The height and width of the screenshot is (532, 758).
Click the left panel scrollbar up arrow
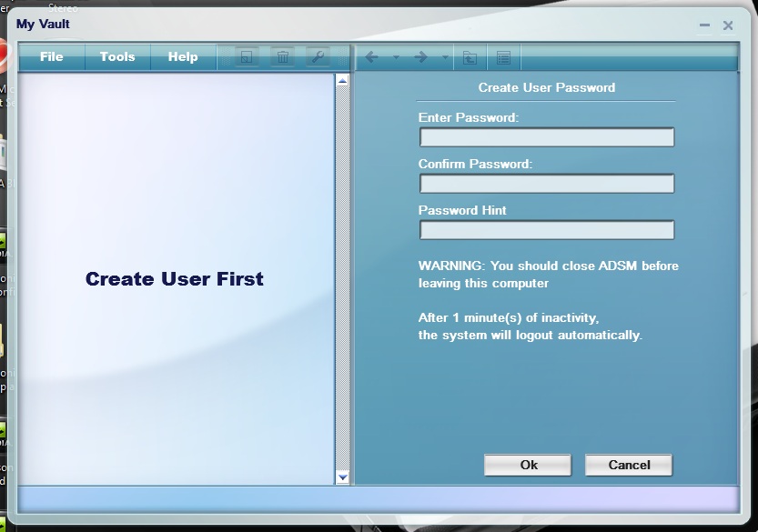(342, 81)
